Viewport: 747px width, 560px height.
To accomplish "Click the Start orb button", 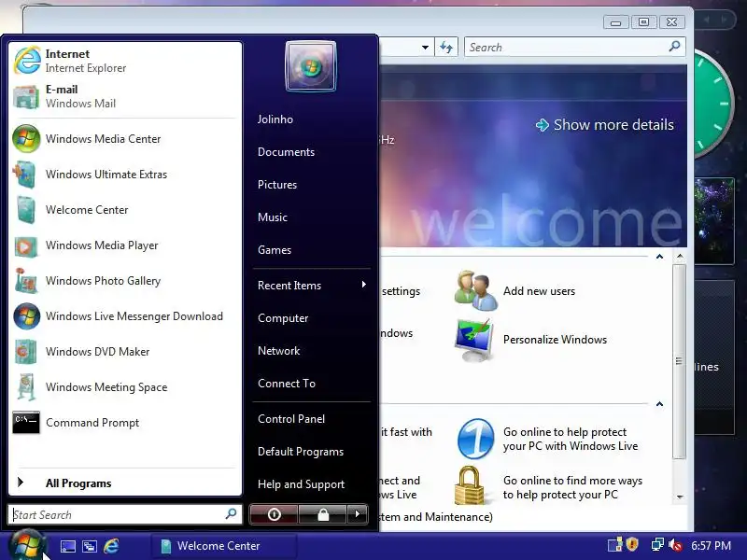I will coord(27,546).
